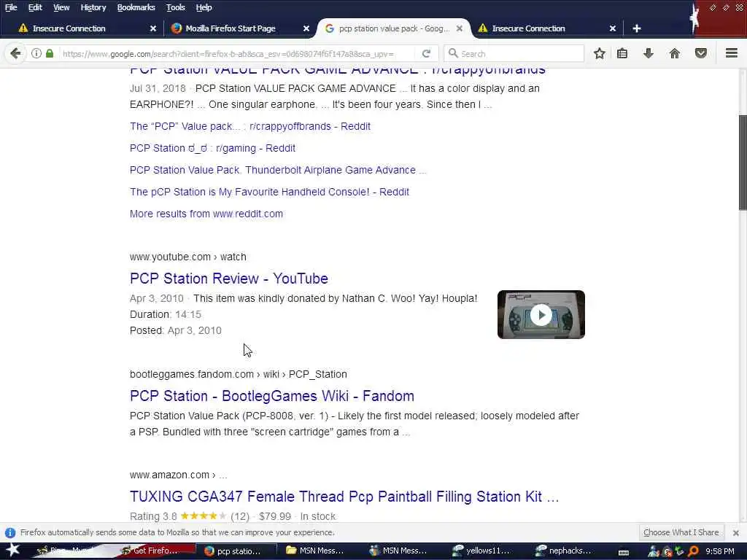Go to the Firefox home page

(x=675, y=53)
